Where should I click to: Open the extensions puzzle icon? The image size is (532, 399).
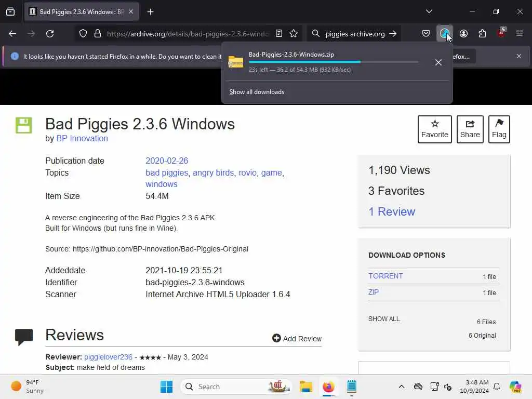pos(482,33)
